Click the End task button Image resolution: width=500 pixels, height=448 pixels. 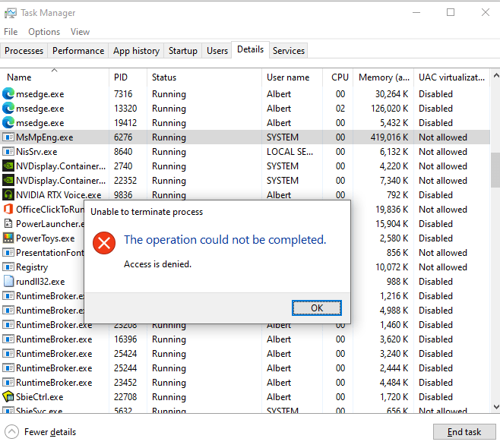click(x=464, y=432)
